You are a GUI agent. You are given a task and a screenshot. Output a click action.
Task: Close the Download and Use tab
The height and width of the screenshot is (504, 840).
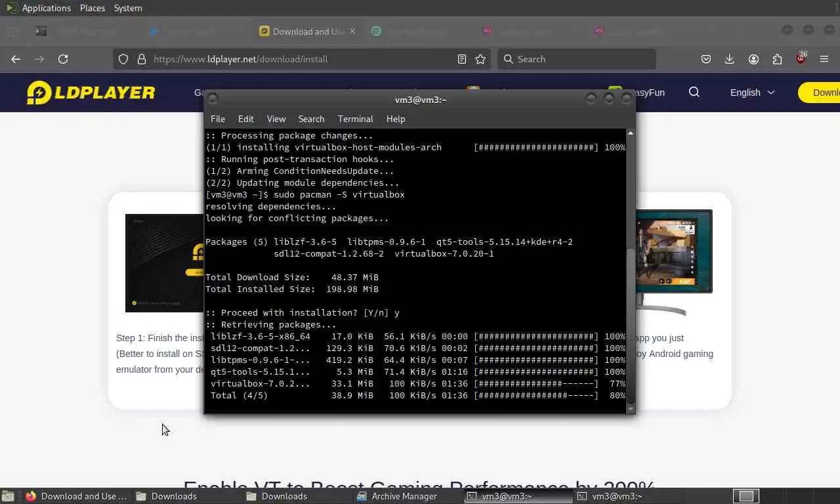352,31
